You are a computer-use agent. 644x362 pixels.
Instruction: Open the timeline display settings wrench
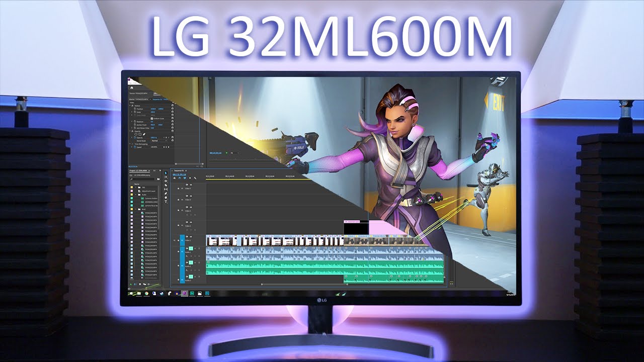pyautogui.click(x=195, y=178)
